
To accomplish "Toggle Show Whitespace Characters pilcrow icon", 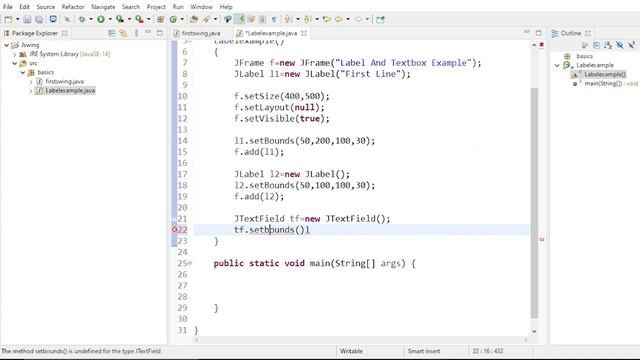I will click(x=274, y=19).
